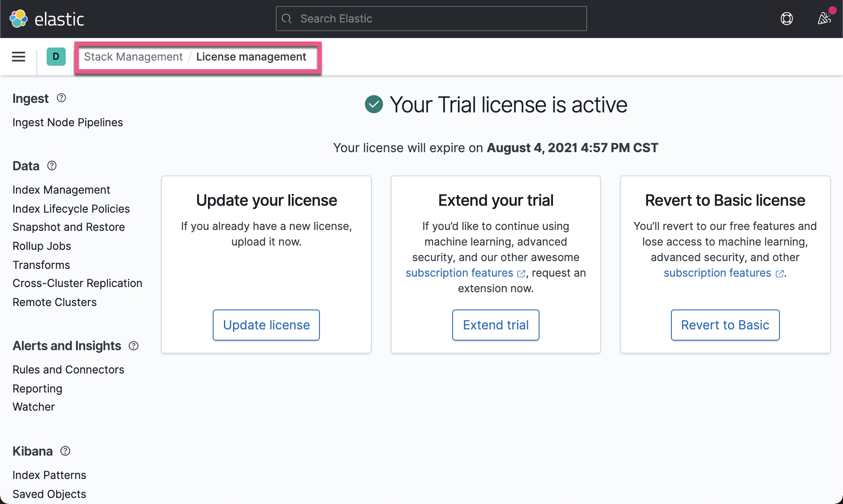Viewport: 843px width, 504px height.
Task: Click the Extend trial button
Action: 495,325
